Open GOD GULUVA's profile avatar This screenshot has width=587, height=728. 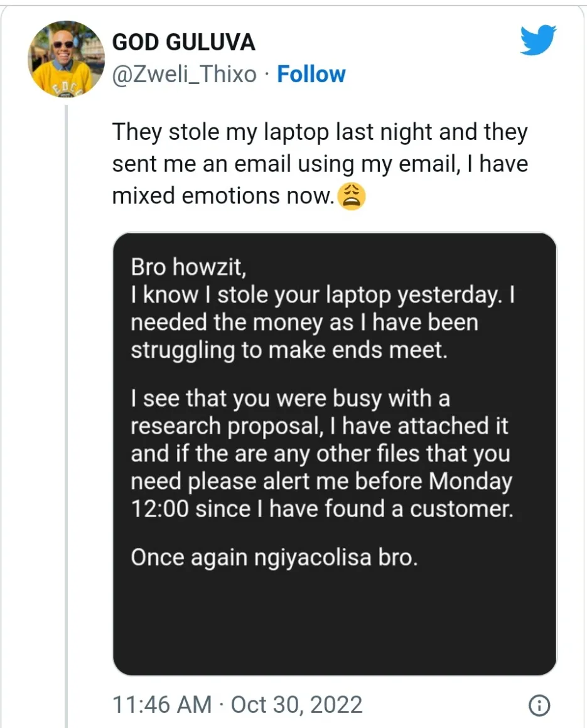coord(66,59)
